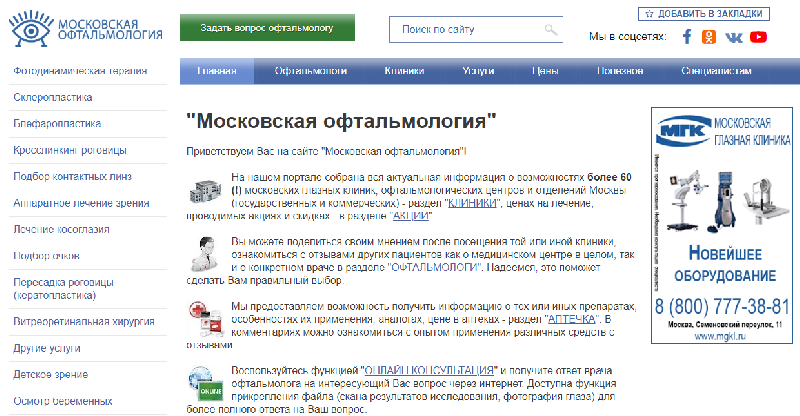Screen dimensions: 800x416
Task: Click the Московская офтальмология eye logo
Action: (x=31, y=28)
